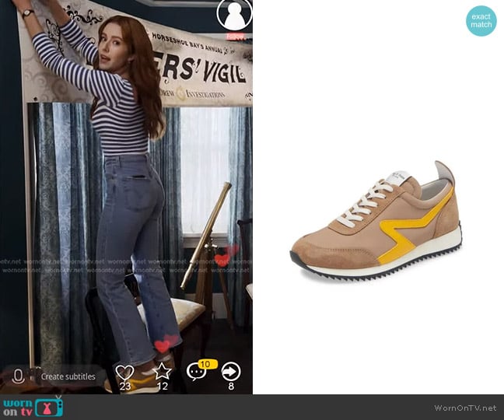
Task: Click the 8 shares count
Action: 231,387
